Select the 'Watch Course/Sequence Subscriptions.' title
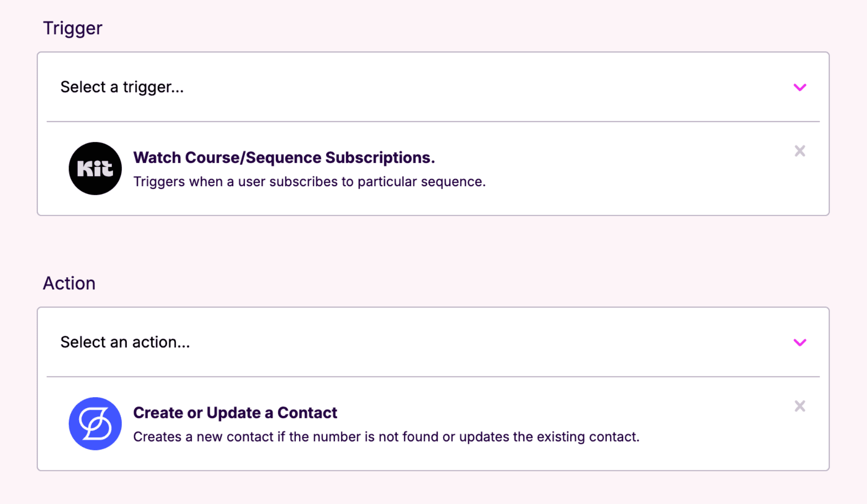 (284, 158)
